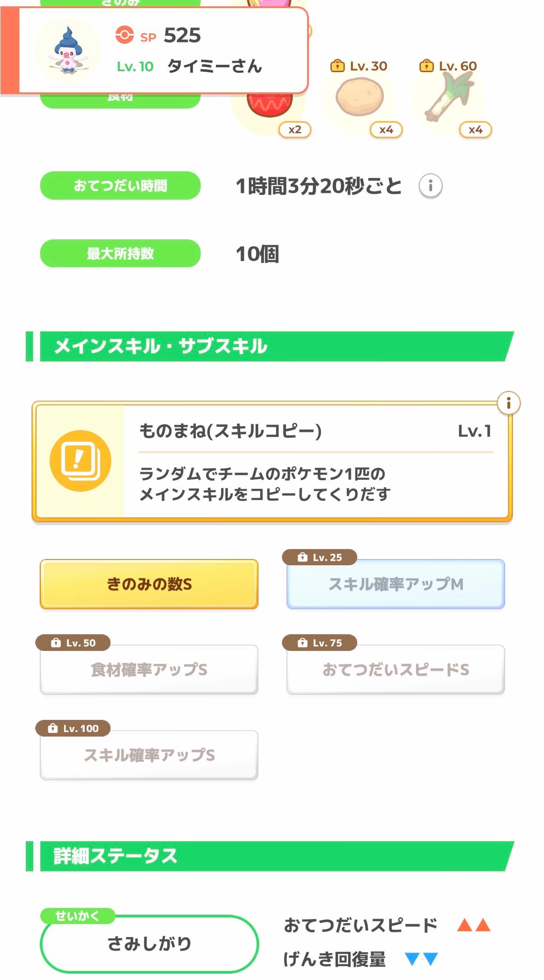Image resolution: width=544 pixels, height=980 pixels.
Task: Tap the 最大所持数 label
Action: [x=120, y=253]
